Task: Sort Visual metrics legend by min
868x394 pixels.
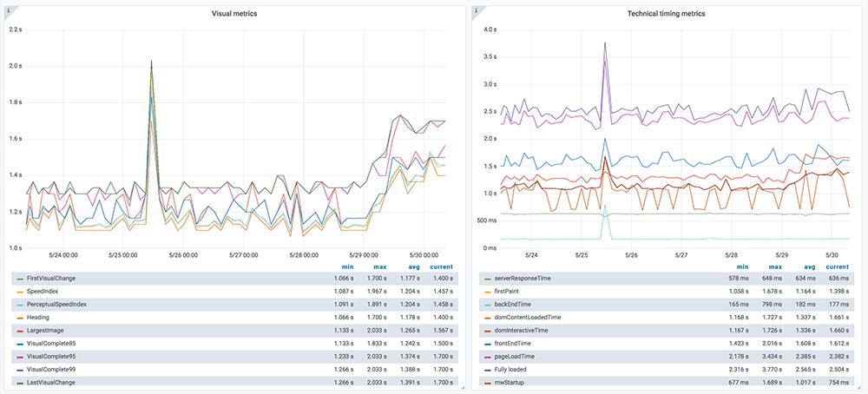Action: click(x=346, y=266)
